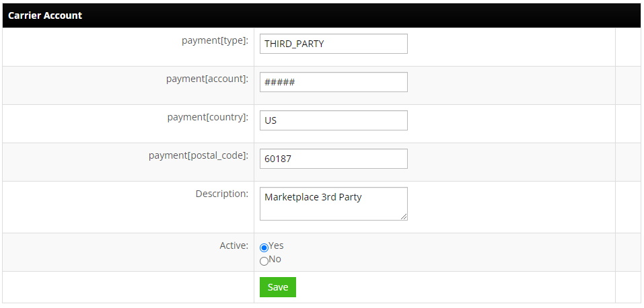This screenshot has width=644, height=308.
Task: Click the Description: label
Action: (x=222, y=194)
